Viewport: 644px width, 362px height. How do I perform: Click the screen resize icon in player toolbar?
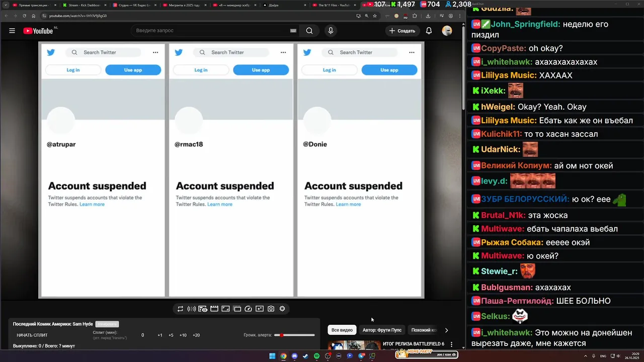(x=225, y=309)
